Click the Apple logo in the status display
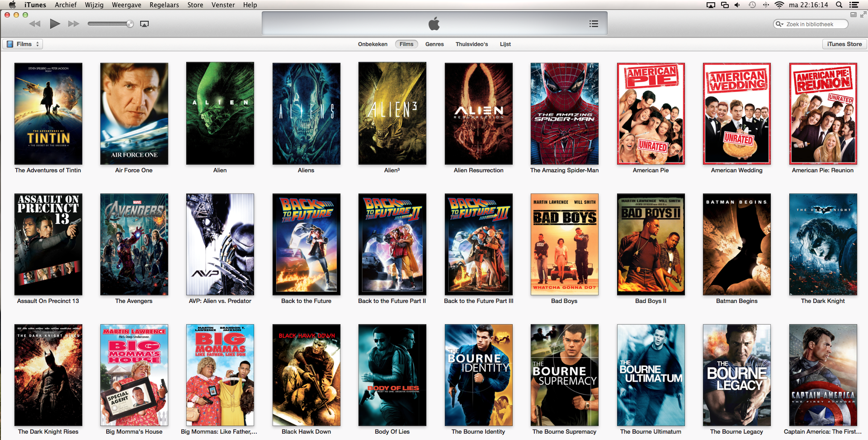 (434, 24)
